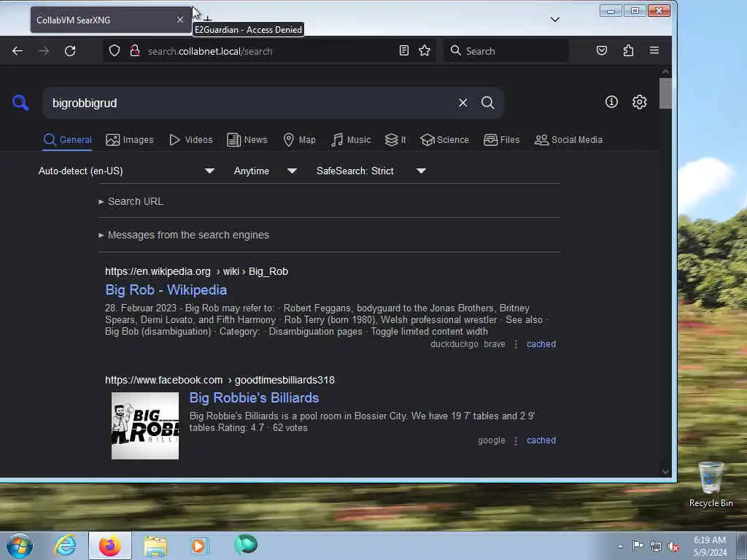Click the Firefox taskbar button

tap(110, 545)
